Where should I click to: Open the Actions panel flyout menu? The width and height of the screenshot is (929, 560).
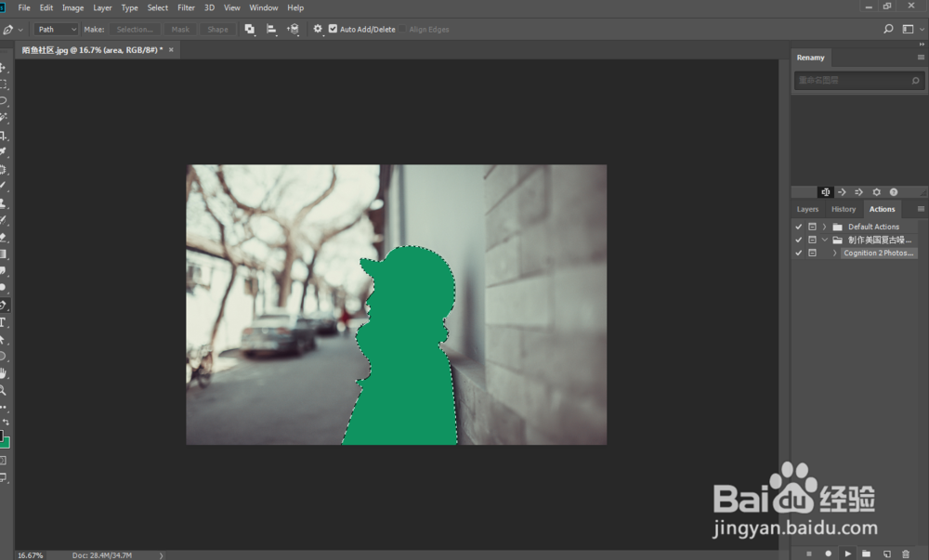tap(921, 208)
